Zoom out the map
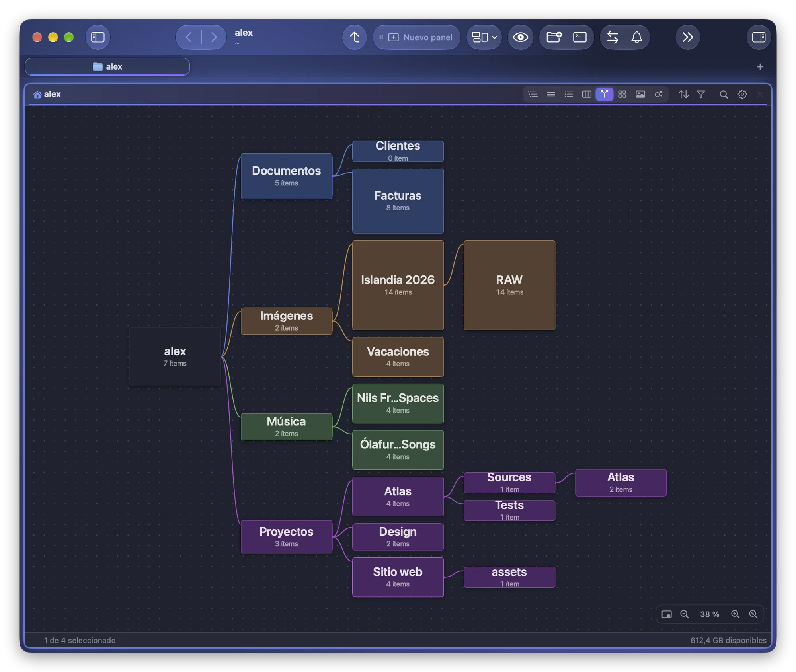 coord(684,614)
